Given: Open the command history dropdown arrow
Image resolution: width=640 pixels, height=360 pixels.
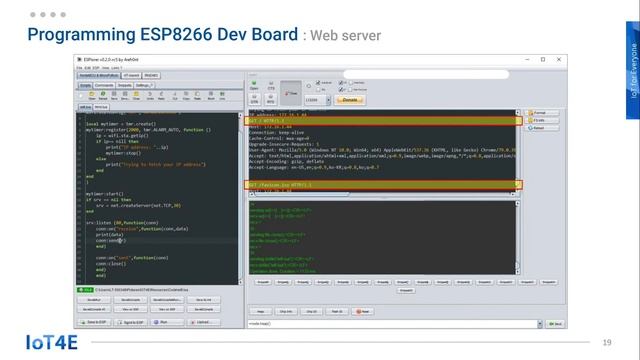Looking at the screenshot, I should (x=540, y=324).
